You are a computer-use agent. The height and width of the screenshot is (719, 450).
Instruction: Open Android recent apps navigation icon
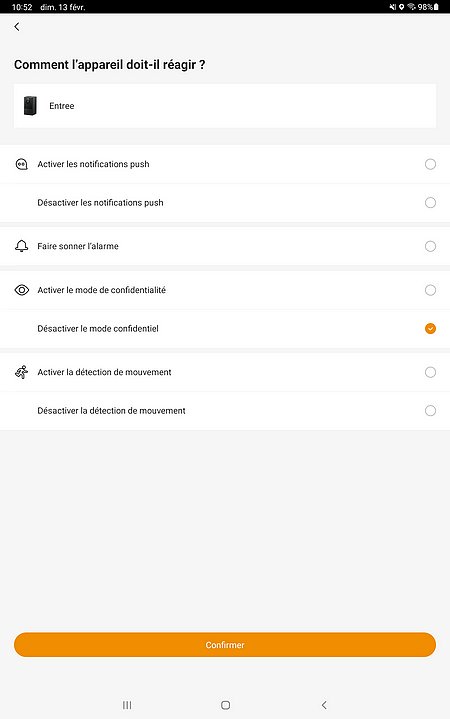coord(127,705)
